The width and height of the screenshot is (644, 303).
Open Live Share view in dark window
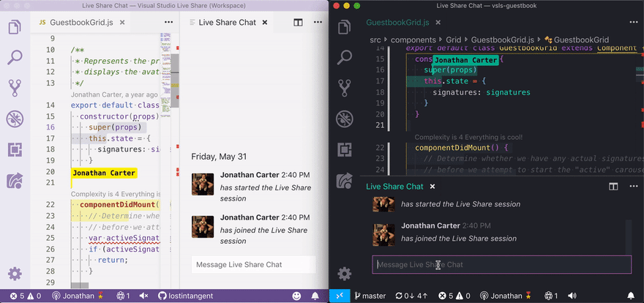[x=345, y=181]
